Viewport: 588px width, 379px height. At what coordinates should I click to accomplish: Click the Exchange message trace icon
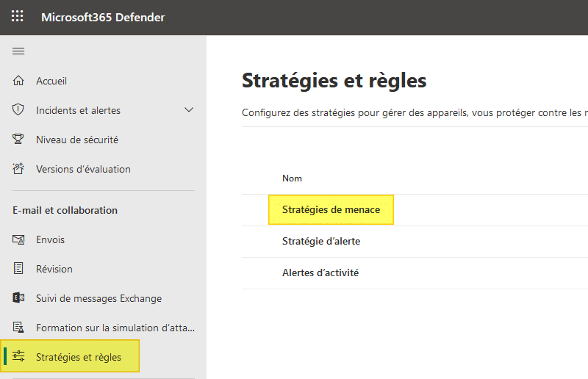[19, 298]
